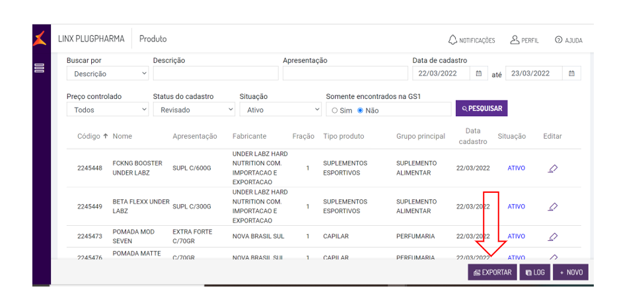Open calendar for end date 23/03/2022

point(571,73)
